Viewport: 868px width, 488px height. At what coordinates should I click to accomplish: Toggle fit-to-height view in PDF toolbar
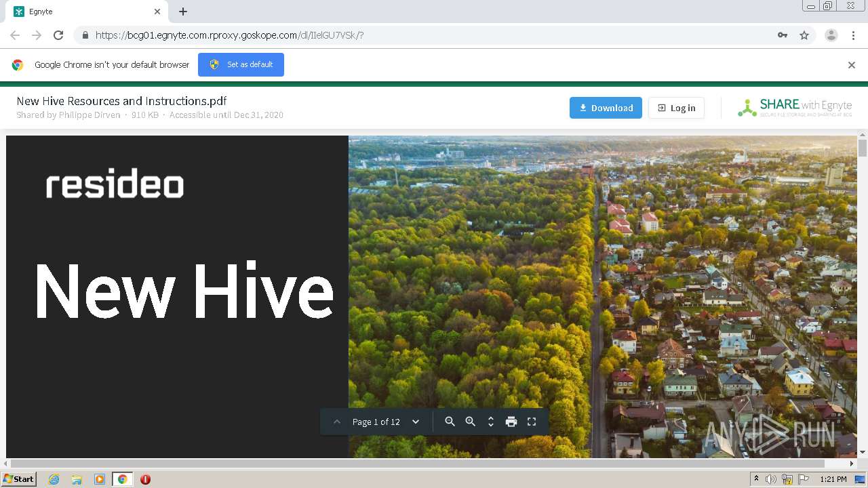coord(491,422)
